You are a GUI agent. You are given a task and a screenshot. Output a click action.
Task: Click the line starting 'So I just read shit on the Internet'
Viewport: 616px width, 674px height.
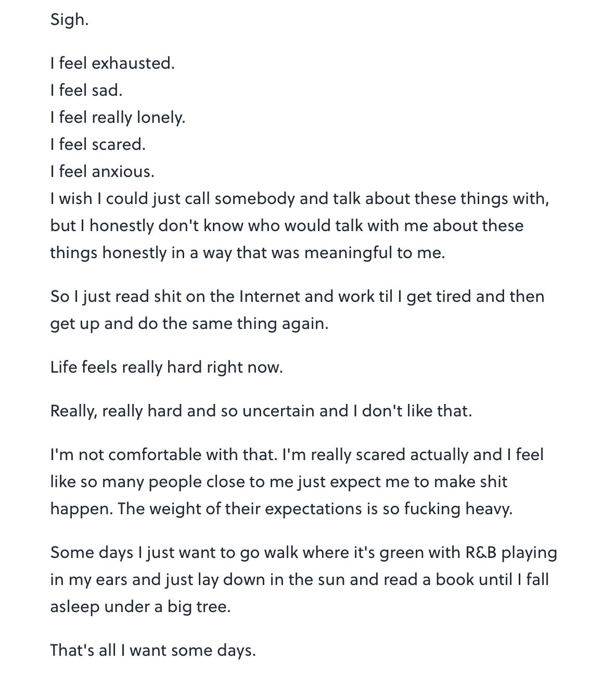coord(298,297)
